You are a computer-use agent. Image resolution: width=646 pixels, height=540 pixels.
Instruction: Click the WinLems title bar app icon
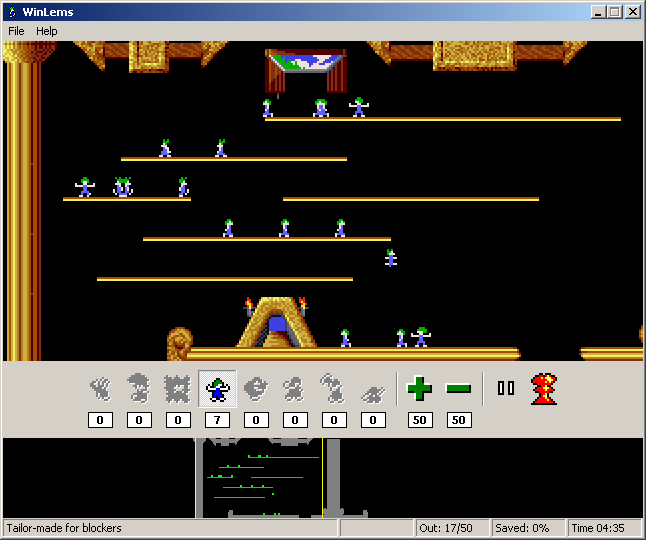coord(12,12)
